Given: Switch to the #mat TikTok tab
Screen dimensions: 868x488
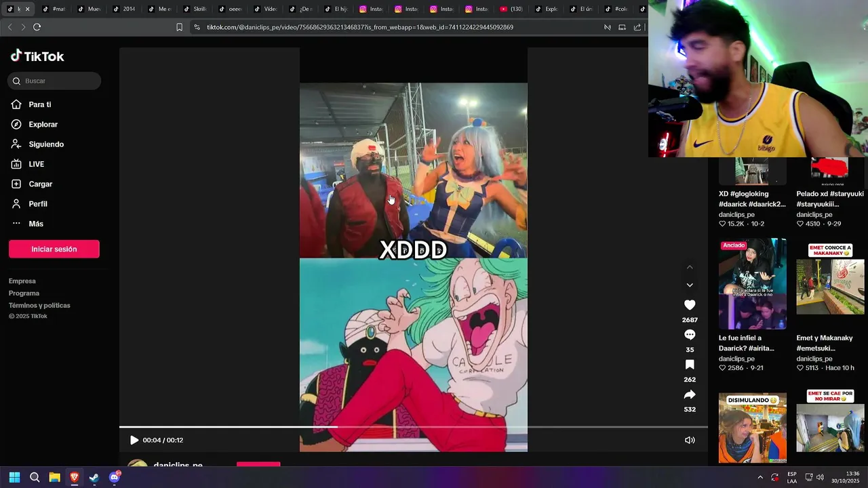Looking at the screenshot, I should (x=54, y=9).
